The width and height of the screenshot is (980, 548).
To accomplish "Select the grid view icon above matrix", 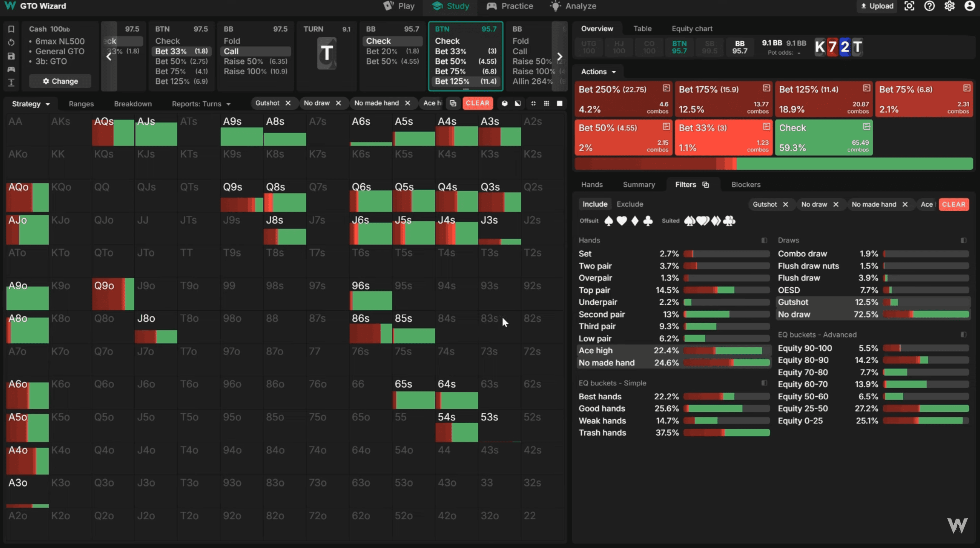I will pos(546,103).
